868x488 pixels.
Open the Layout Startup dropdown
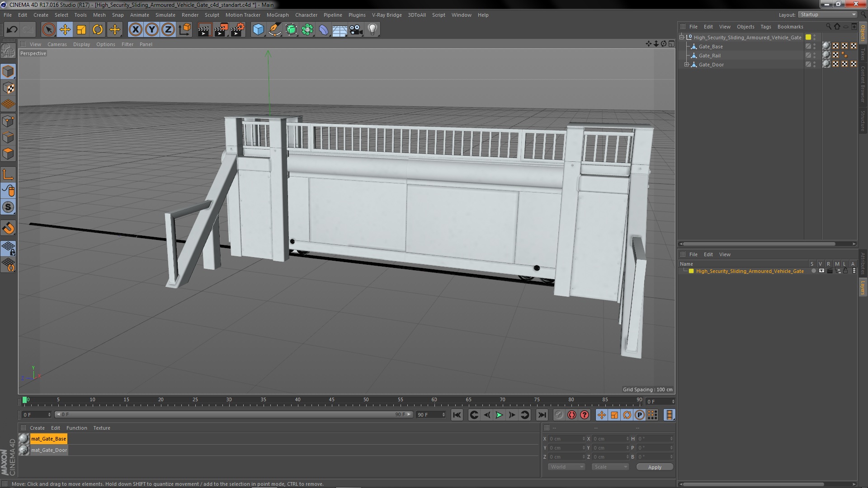[828, 14]
